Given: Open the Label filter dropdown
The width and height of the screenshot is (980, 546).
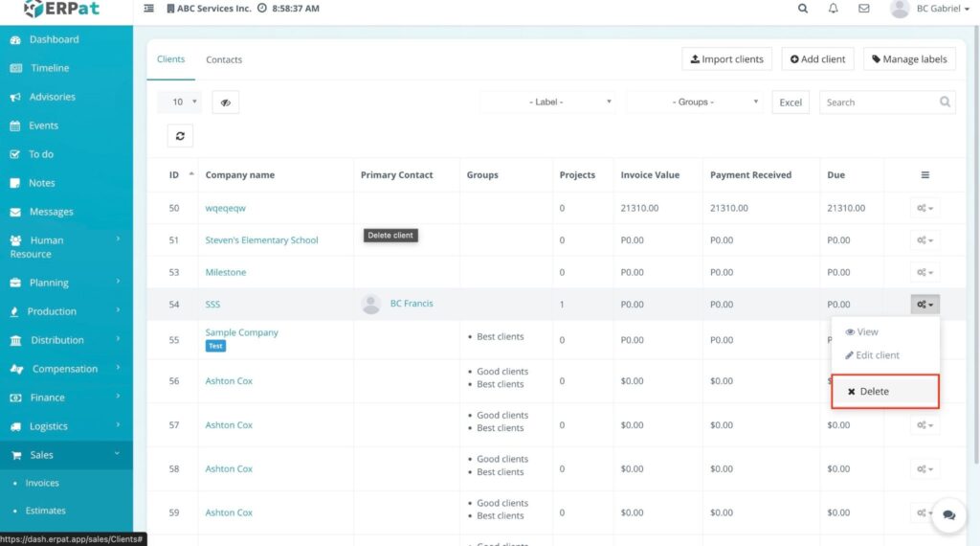Looking at the screenshot, I should click(546, 102).
